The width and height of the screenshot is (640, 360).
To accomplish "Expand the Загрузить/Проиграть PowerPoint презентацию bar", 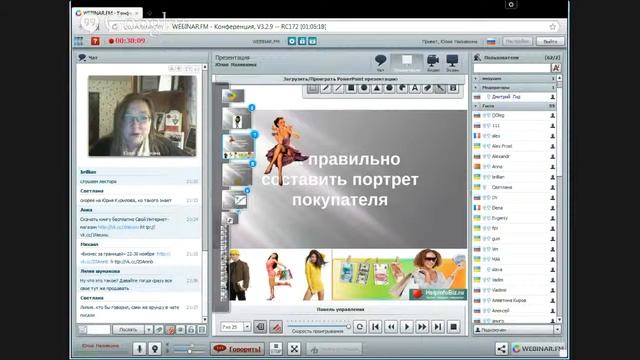I will tap(340, 79).
